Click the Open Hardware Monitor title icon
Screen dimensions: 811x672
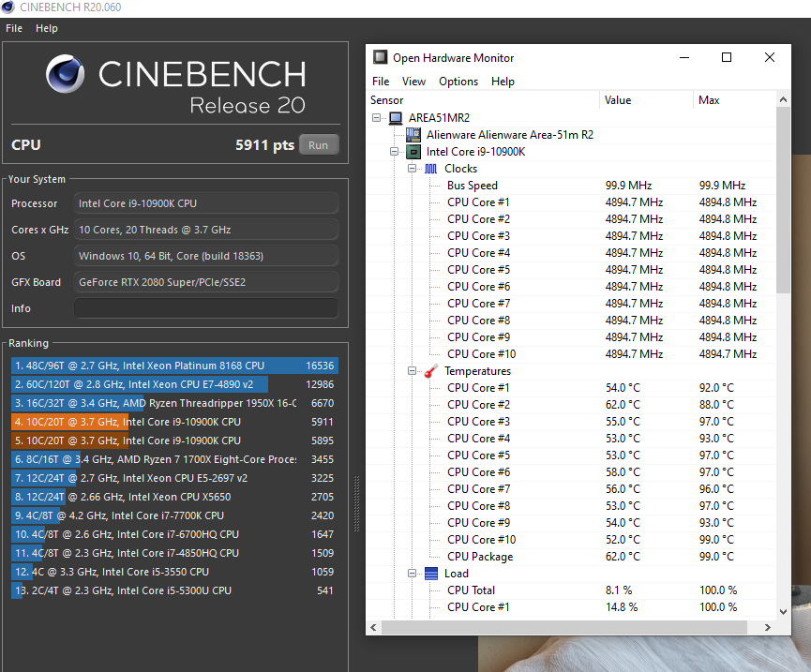click(x=380, y=57)
